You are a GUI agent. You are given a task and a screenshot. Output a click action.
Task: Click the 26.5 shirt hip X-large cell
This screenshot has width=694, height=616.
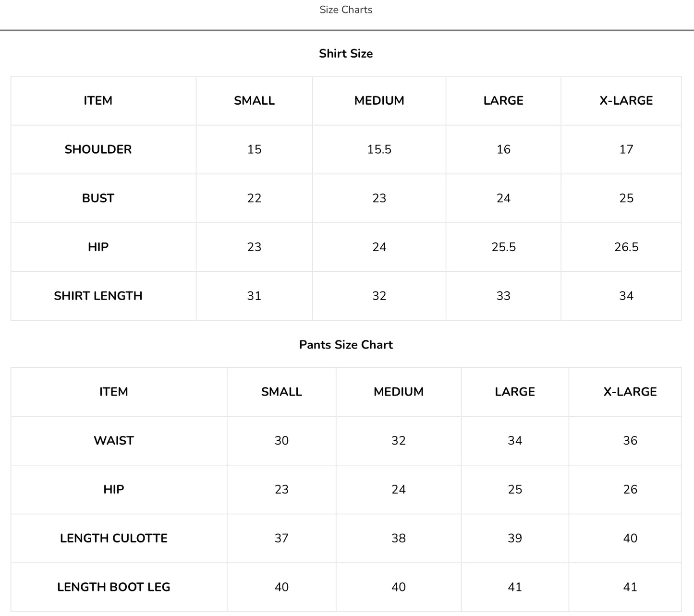pyautogui.click(x=626, y=247)
